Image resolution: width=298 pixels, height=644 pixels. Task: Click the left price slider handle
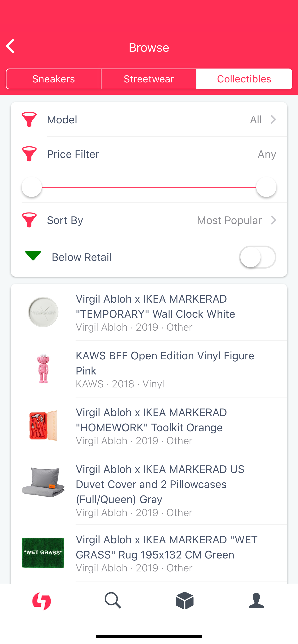[32, 187]
